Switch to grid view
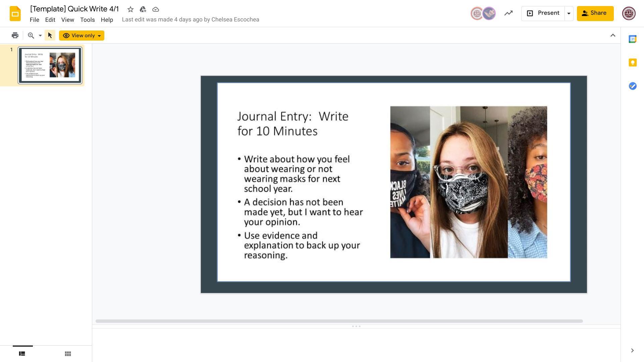Screen dimensions: 644x362 (x=68, y=354)
